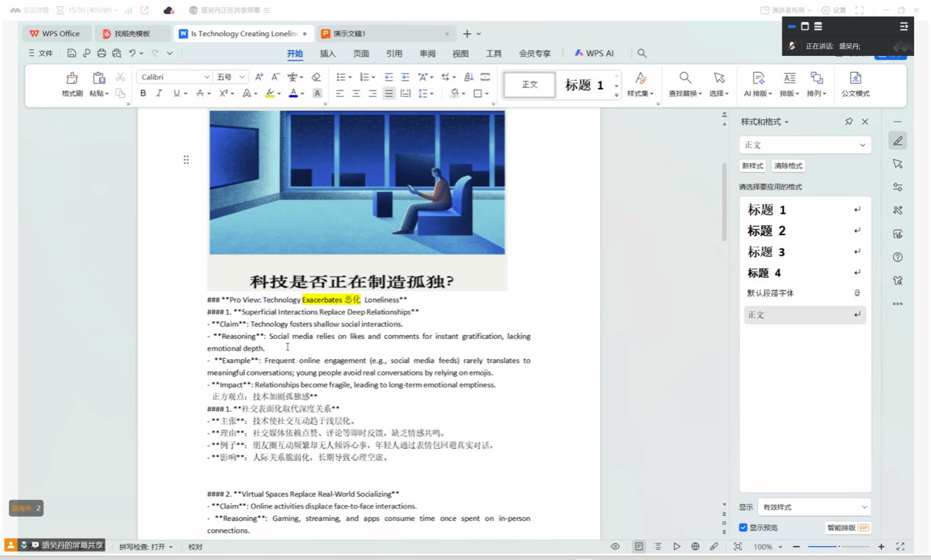This screenshot has height=560, width=931.
Task: Center align the text
Action: pos(356,93)
